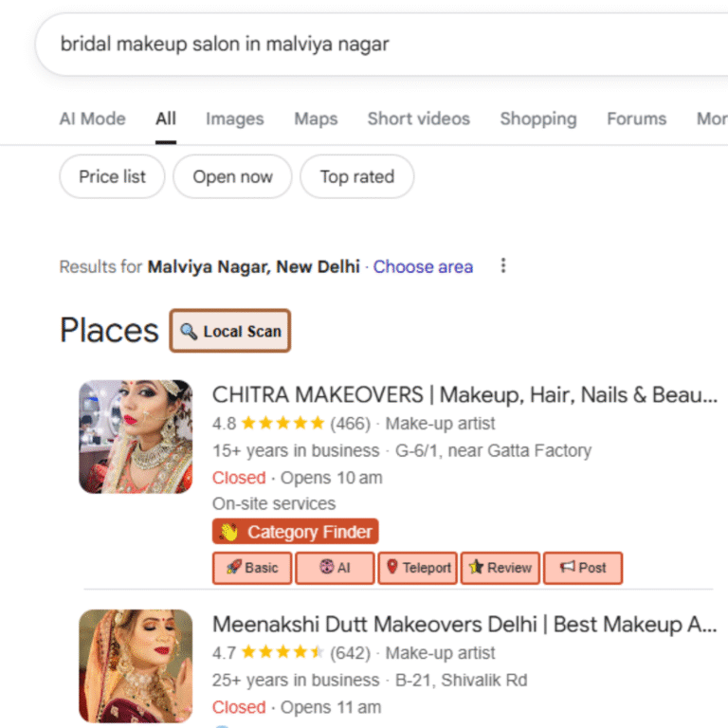Toggle the Price list filter chip
The image size is (728, 728).
click(x=112, y=176)
